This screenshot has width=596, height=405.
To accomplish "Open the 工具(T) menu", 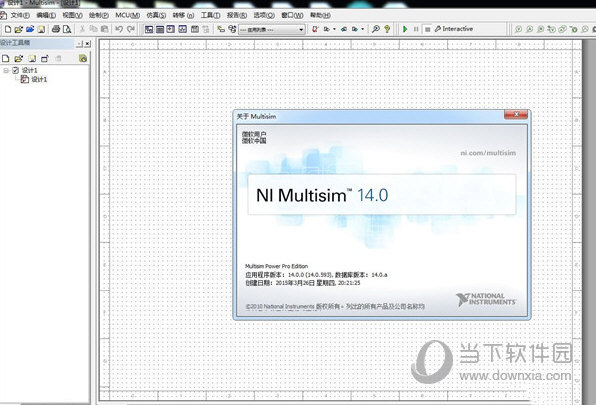I will [x=210, y=15].
